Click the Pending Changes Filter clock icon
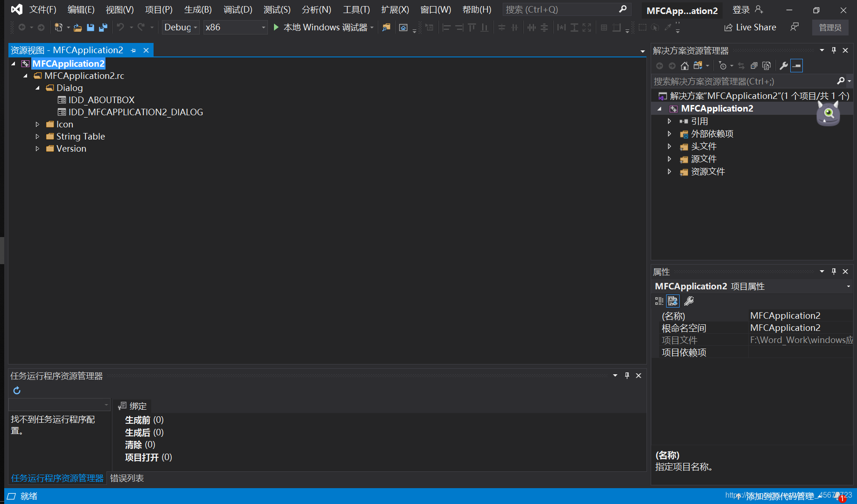857x504 pixels. pos(723,66)
